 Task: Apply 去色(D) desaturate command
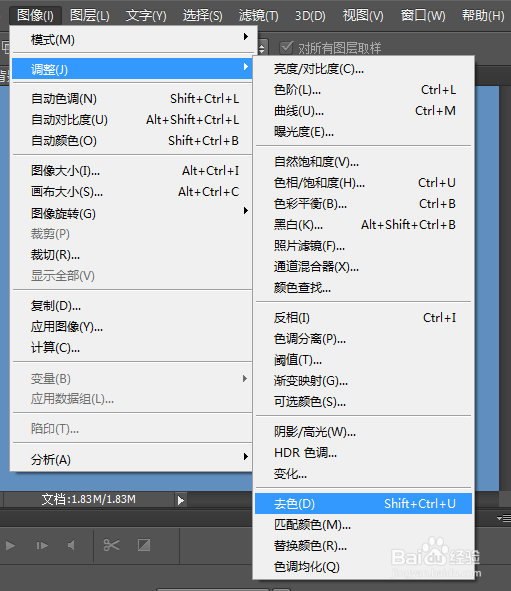pyautogui.click(x=363, y=504)
